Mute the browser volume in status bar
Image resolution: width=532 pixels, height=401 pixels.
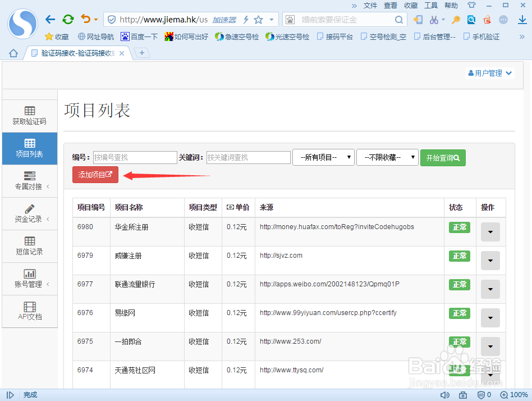click(445, 394)
